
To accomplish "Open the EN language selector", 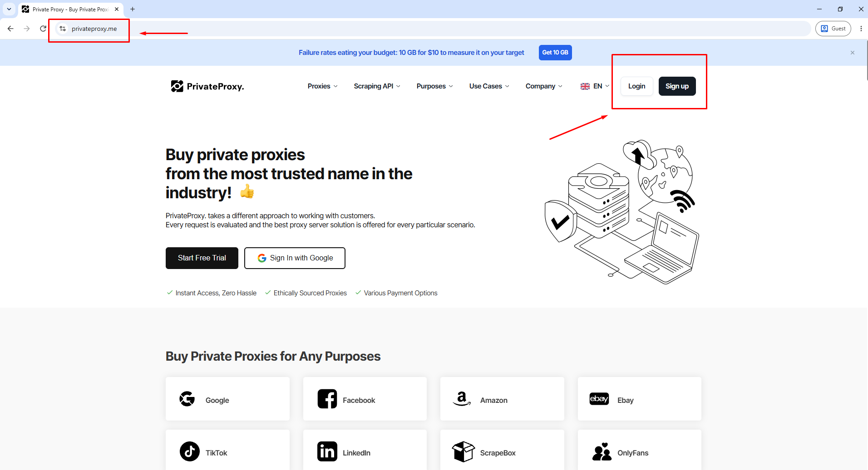I will point(595,86).
